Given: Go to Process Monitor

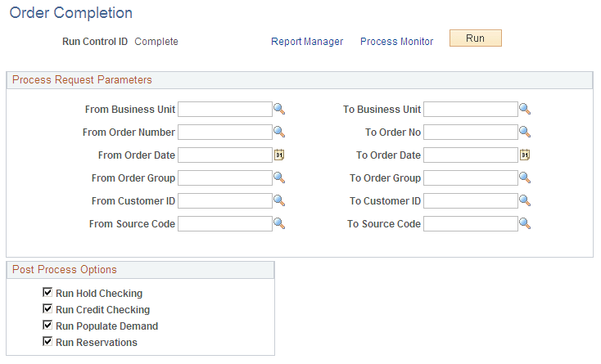Looking at the screenshot, I should pos(396,42).
